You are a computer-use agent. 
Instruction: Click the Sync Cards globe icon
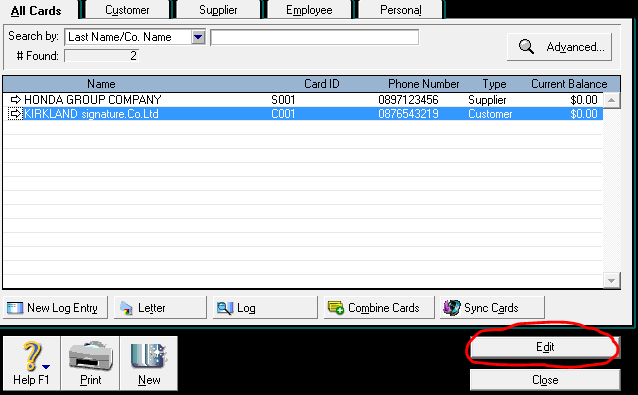pos(452,308)
